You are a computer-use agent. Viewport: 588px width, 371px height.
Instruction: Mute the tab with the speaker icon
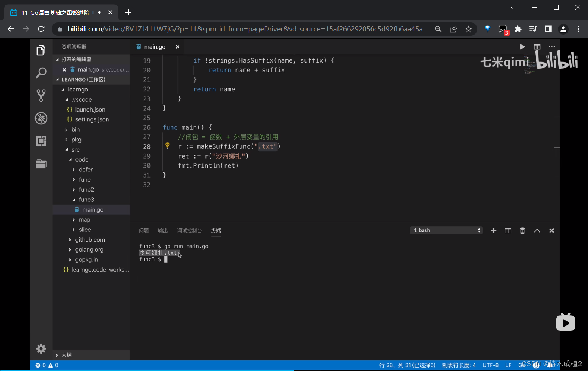coord(100,13)
